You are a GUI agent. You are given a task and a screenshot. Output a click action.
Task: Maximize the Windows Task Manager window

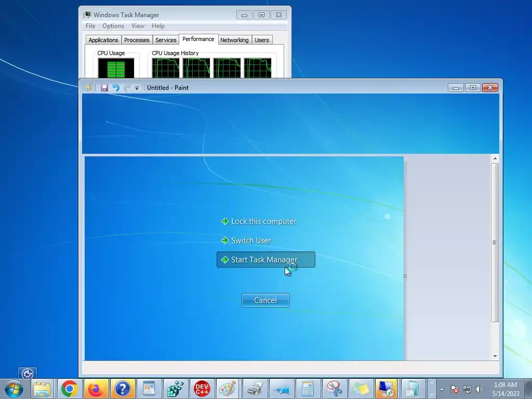[x=262, y=15]
